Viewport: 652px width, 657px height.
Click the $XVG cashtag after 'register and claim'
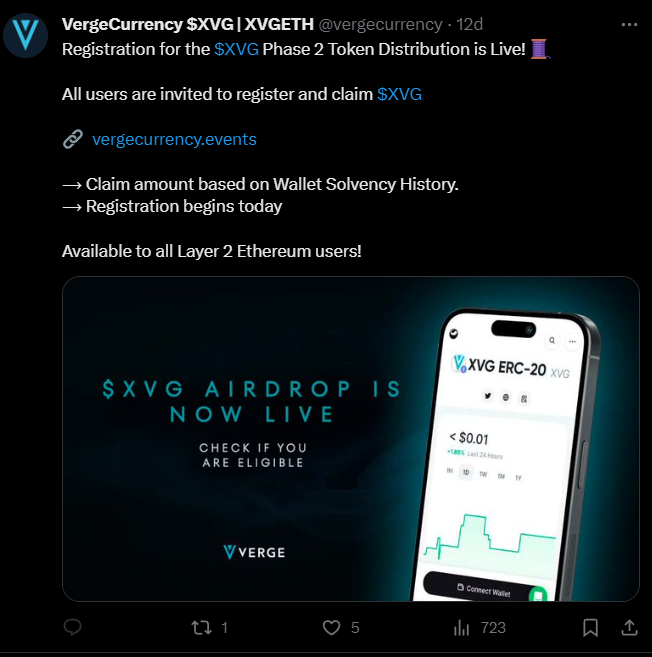(399, 94)
